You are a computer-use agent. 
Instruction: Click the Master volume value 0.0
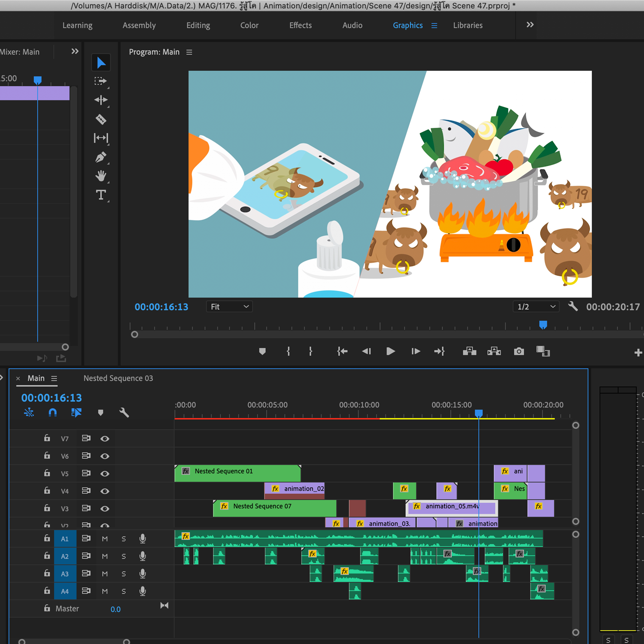click(x=115, y=609)
